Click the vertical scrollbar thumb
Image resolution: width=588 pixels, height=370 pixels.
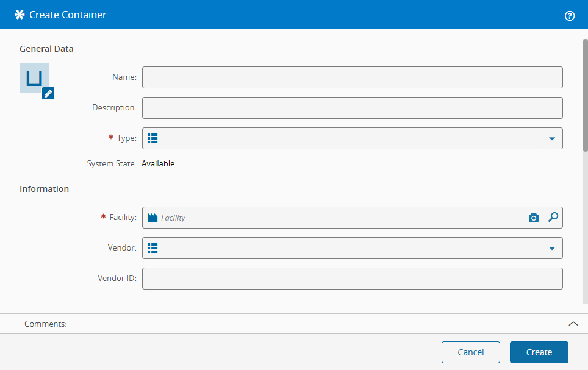[x=586, y=94]
